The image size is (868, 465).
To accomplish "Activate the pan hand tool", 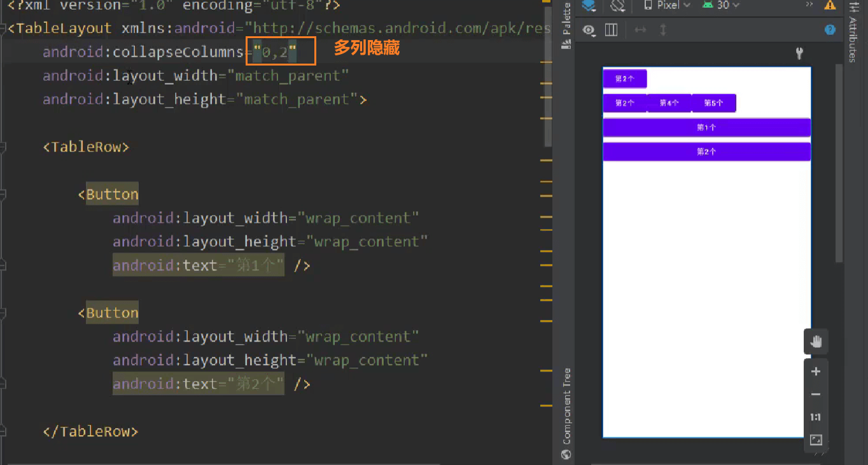I will [x=816, y=342].
